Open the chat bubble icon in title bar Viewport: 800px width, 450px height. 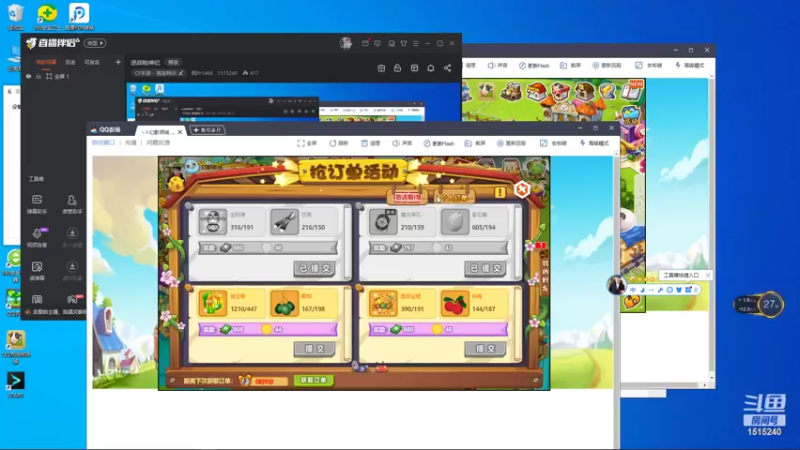(378, 43)
